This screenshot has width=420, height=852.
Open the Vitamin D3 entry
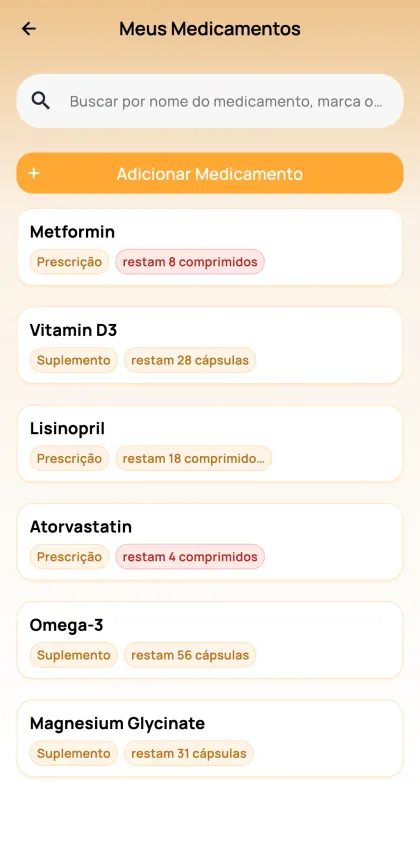210,345
